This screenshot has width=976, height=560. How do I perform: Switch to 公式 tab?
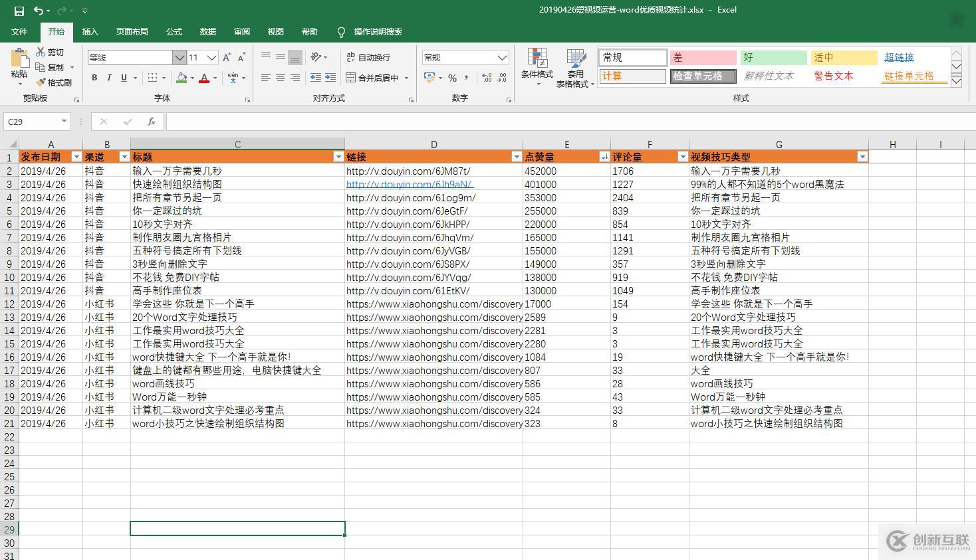(174, 32)
